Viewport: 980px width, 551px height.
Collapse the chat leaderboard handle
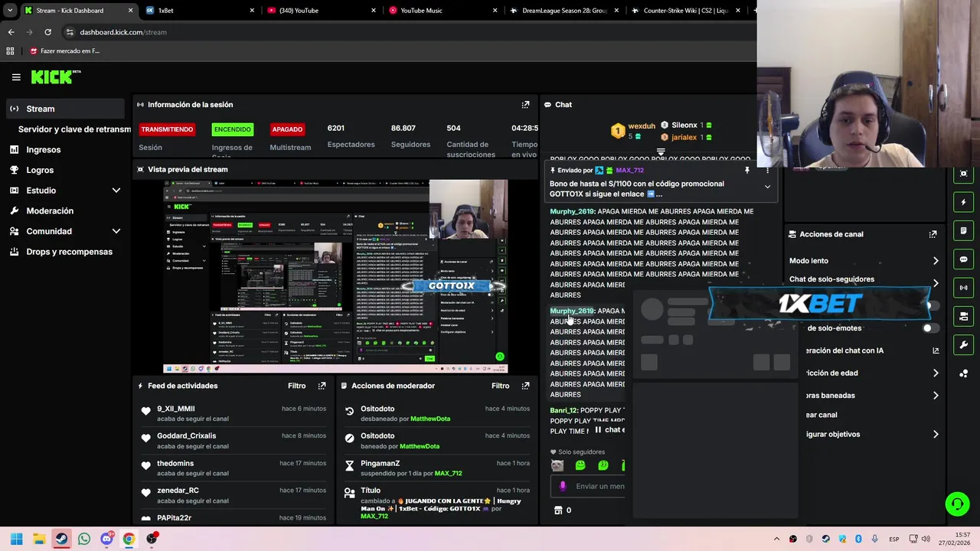(661, 152)
